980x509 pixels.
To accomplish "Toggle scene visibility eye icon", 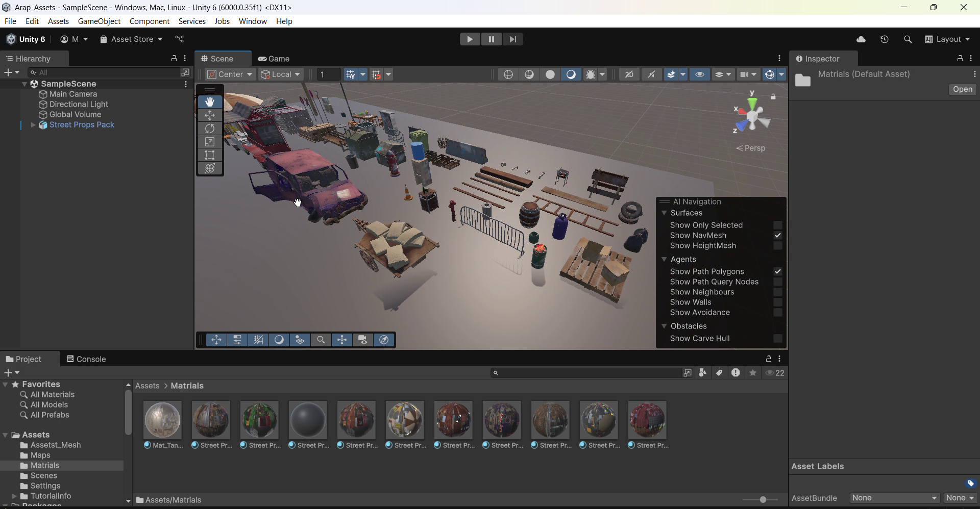I will point(700,74).
